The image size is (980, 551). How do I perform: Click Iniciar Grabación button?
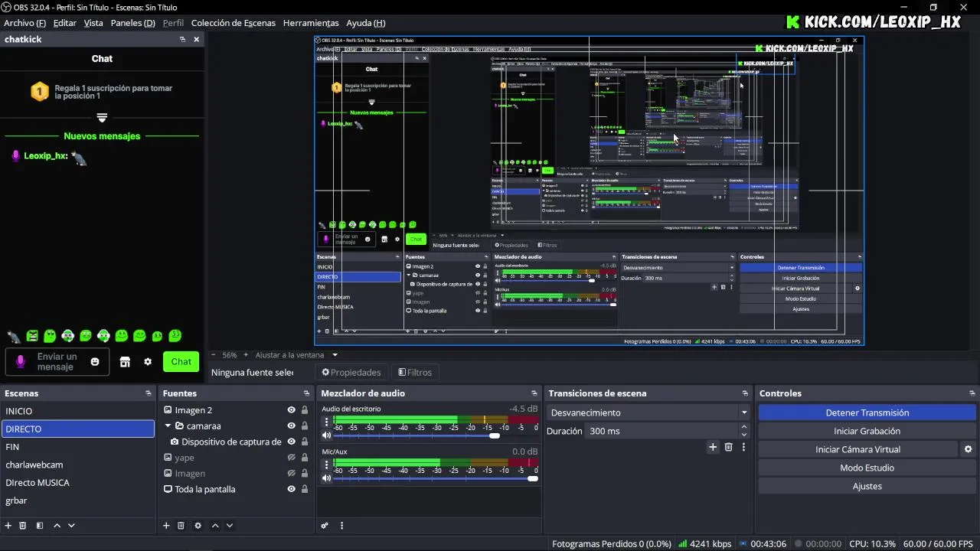(x=867, y=431)
